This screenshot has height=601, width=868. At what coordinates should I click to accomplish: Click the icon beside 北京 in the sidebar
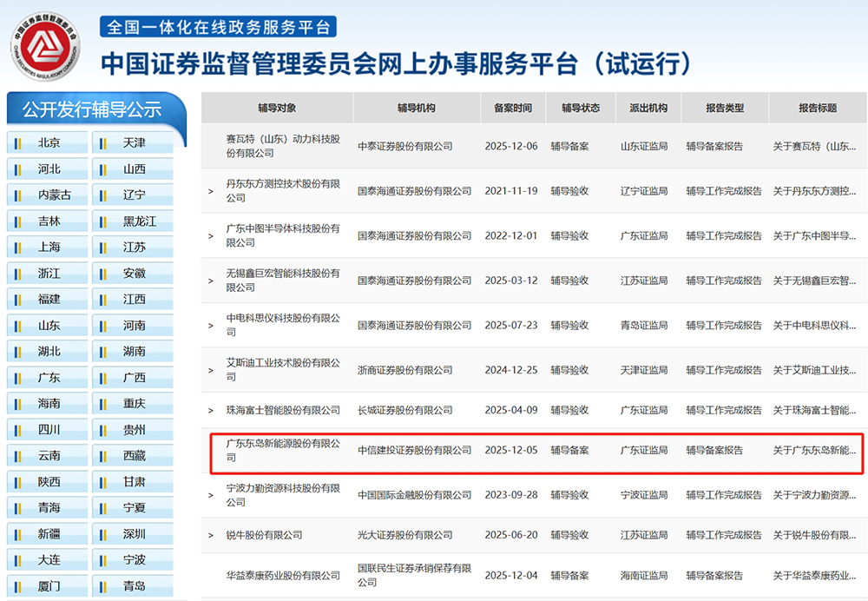click(x=16, y=142)
